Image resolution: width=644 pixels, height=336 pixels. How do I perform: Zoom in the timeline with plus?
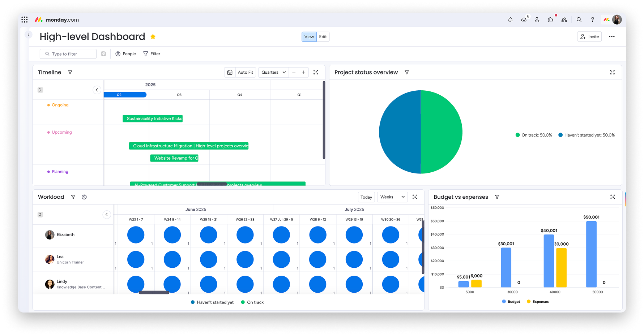304,72
